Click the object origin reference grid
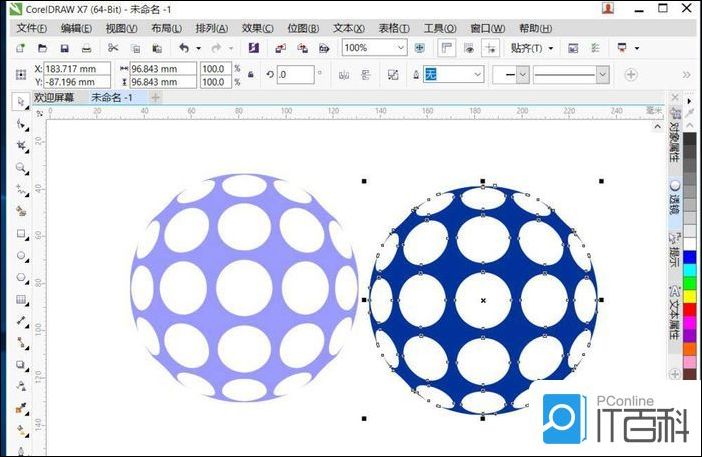The image size is (702, 457). [21, 75]
